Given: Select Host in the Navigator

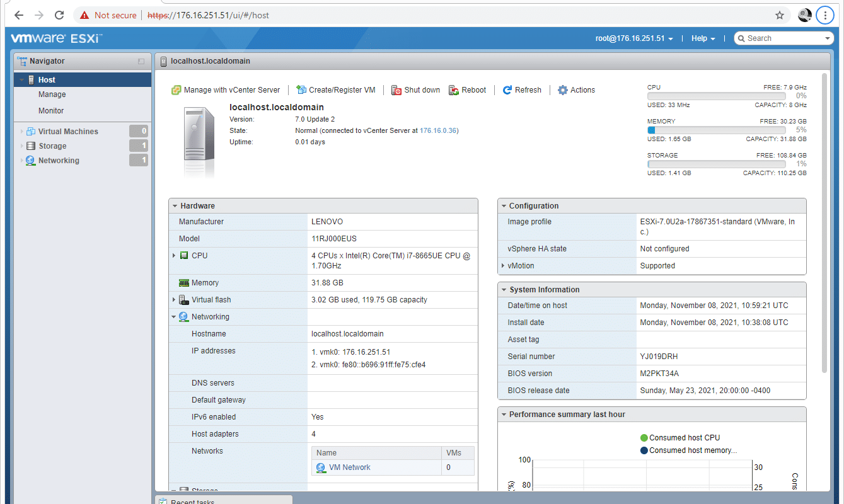Looking at the screenshot, I should click(83, 80).
